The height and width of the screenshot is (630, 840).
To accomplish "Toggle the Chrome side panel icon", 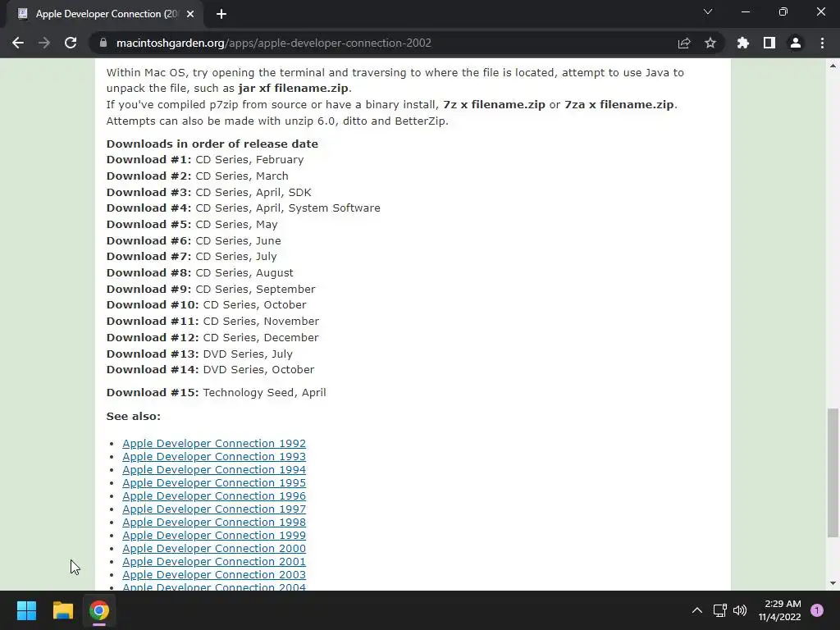I will (x=769, y=43).
